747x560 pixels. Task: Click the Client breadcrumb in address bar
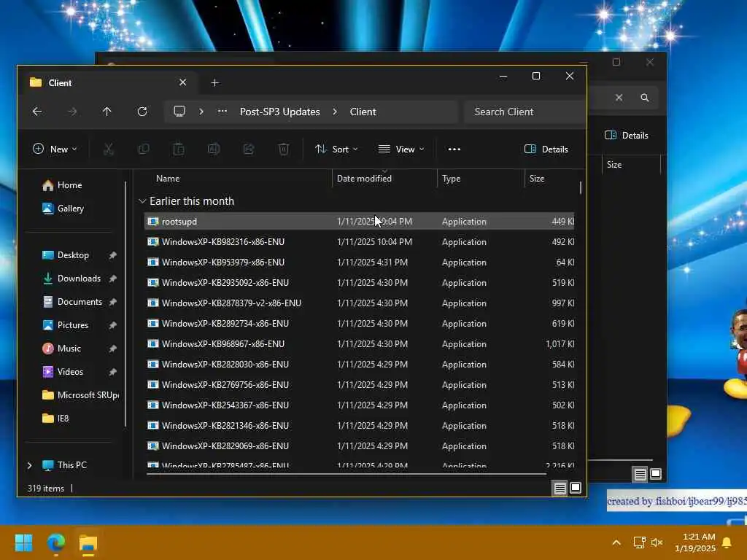tap(363, 112)
